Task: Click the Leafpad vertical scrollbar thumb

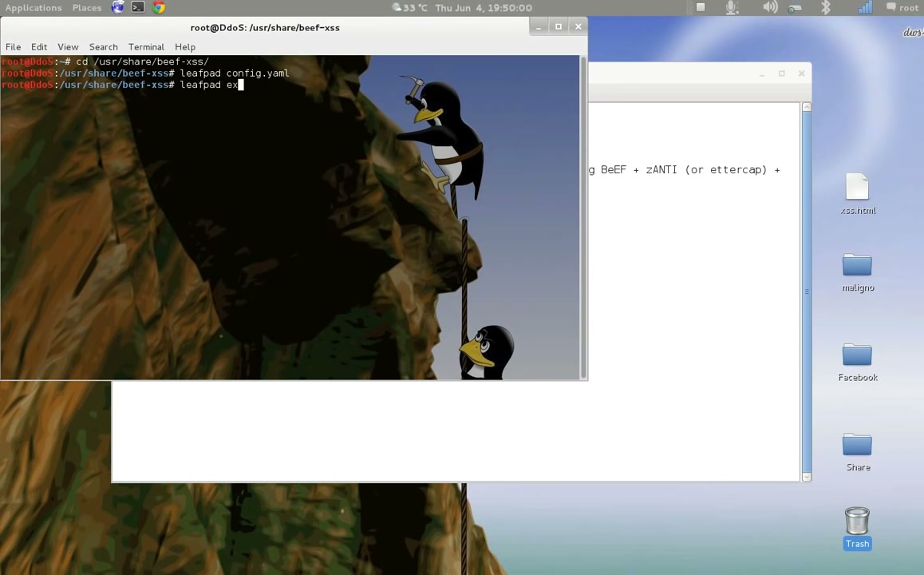Action: [x=807, y=291]
